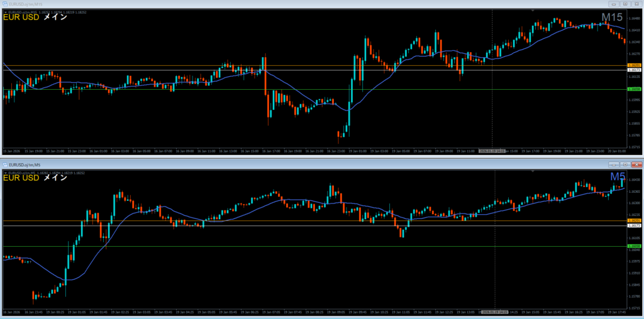
Task: Click the 1.15780 price on M5 scale
Action: (633, 296)
